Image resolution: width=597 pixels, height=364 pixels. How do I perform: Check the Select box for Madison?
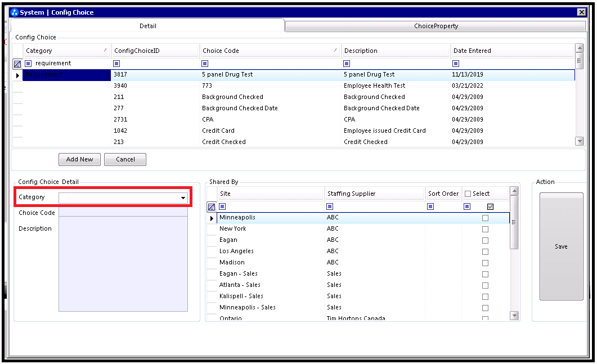pos(485,263)
